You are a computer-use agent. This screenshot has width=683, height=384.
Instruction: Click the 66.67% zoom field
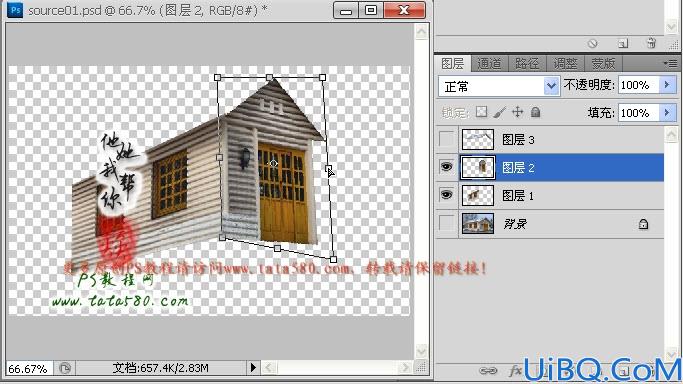tap(29, 368)
